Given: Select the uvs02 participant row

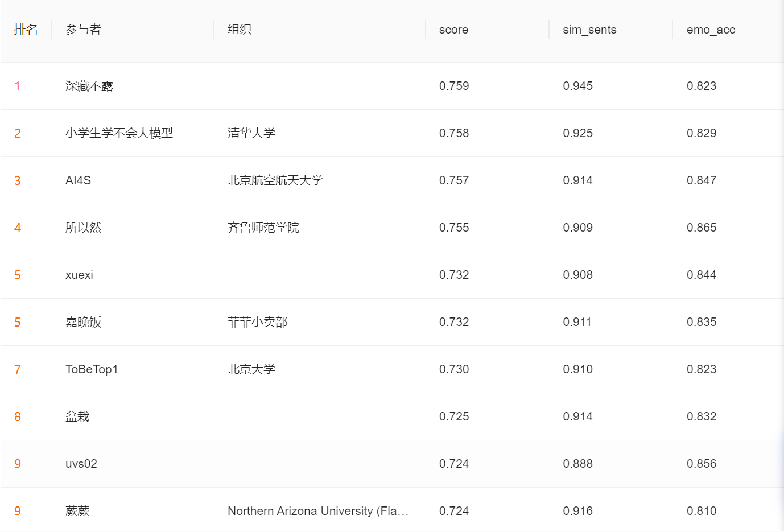Looking at the screenshot, I should [x=81, y=464].
